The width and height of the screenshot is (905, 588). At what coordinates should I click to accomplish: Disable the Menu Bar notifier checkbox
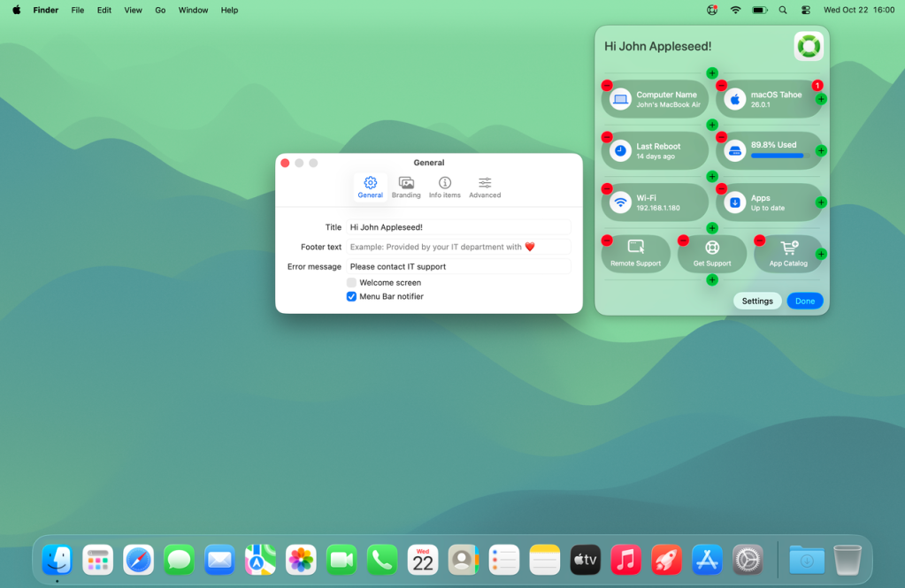point(351,296)
